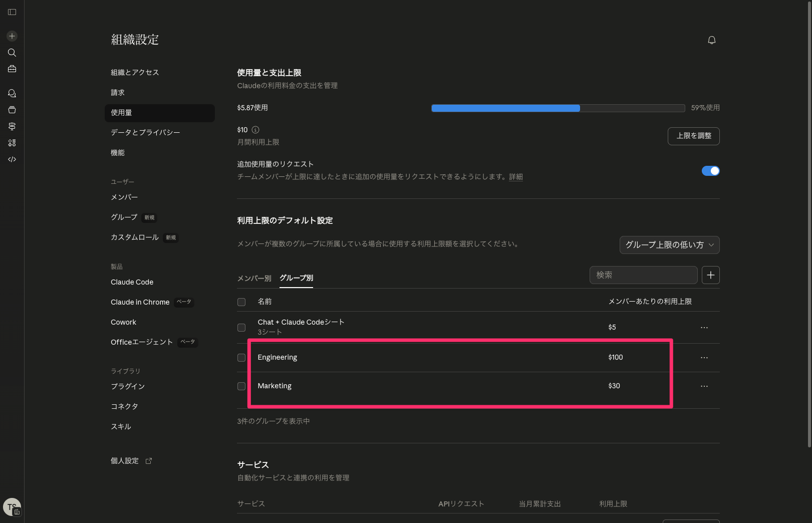
Task: Disable the 追加使用量のリクエスト toggle
Action: tap(711, 170)
